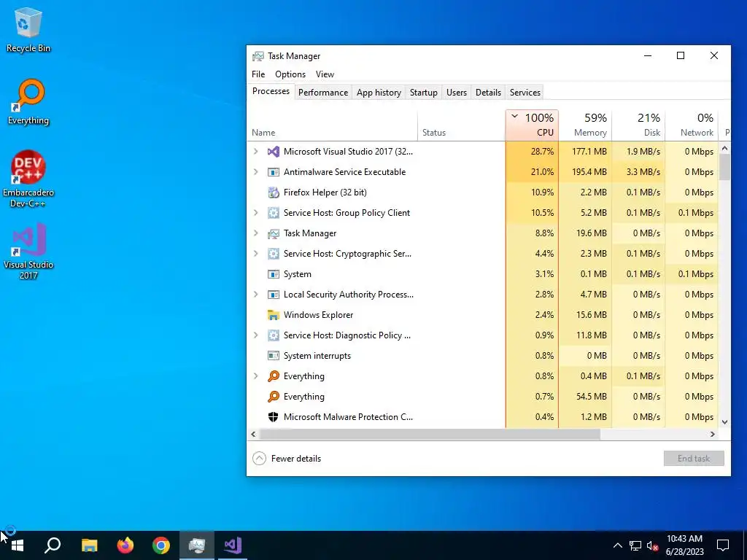
Task: Click the horizontal scrollbar right arrow
Action: tap(713, 435)
